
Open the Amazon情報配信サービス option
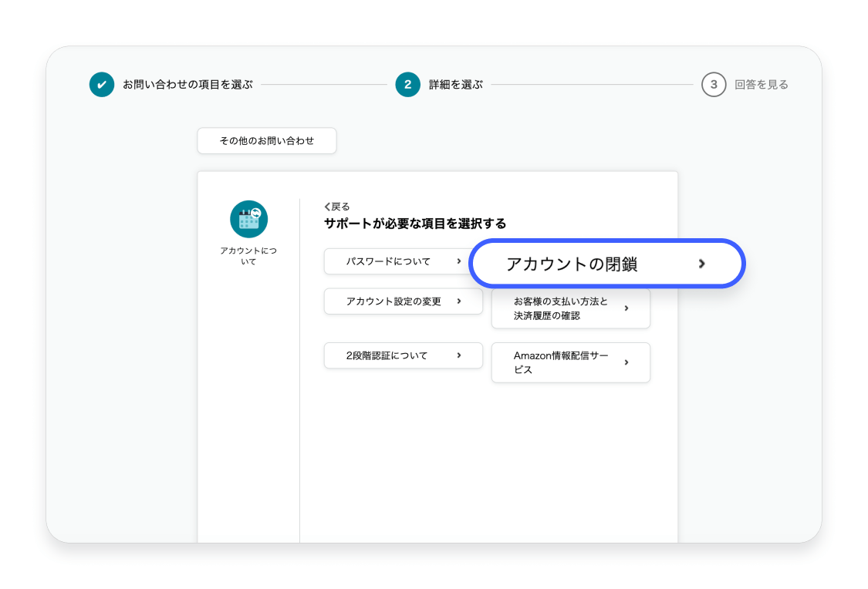pyautogui.click(x=561, y=362)
